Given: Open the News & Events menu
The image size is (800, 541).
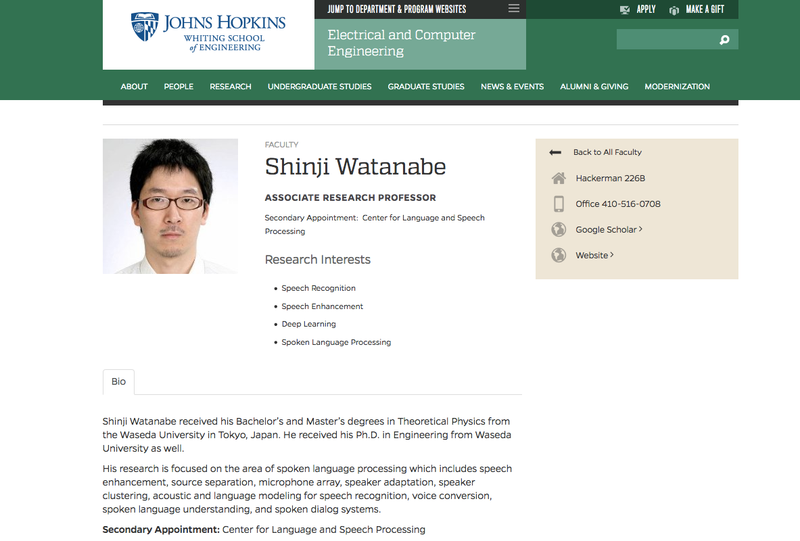Looking at the screenshot, I should pos(512,86).
